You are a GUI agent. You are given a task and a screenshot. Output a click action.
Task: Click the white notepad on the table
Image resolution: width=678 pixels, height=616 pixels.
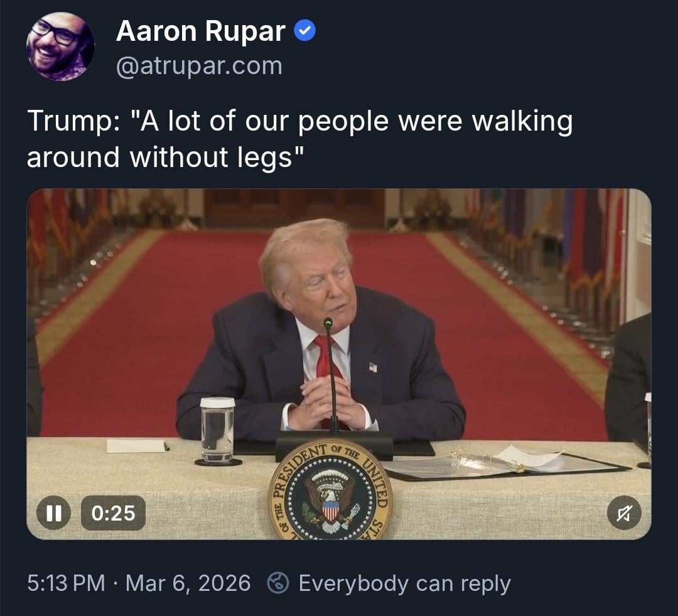[136, 446]
